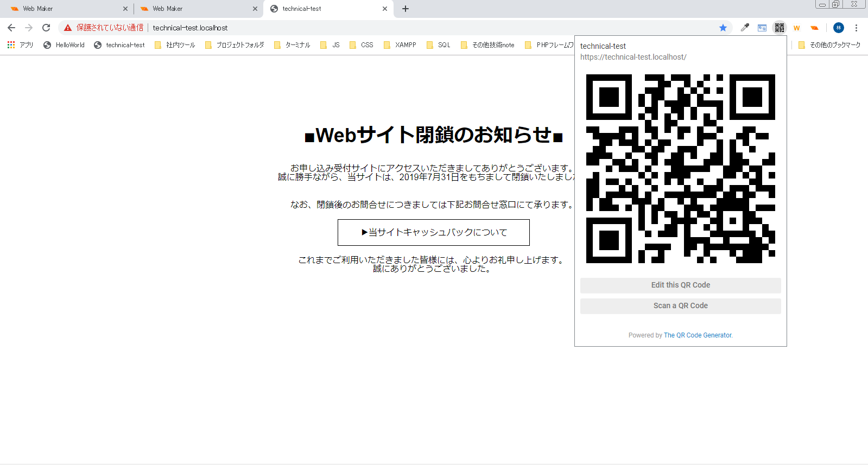Expand the プロジェクトフォルダ bookmark folder
Image resolution: width=868 pixels, height=465 pixels.
click(235, 45)
